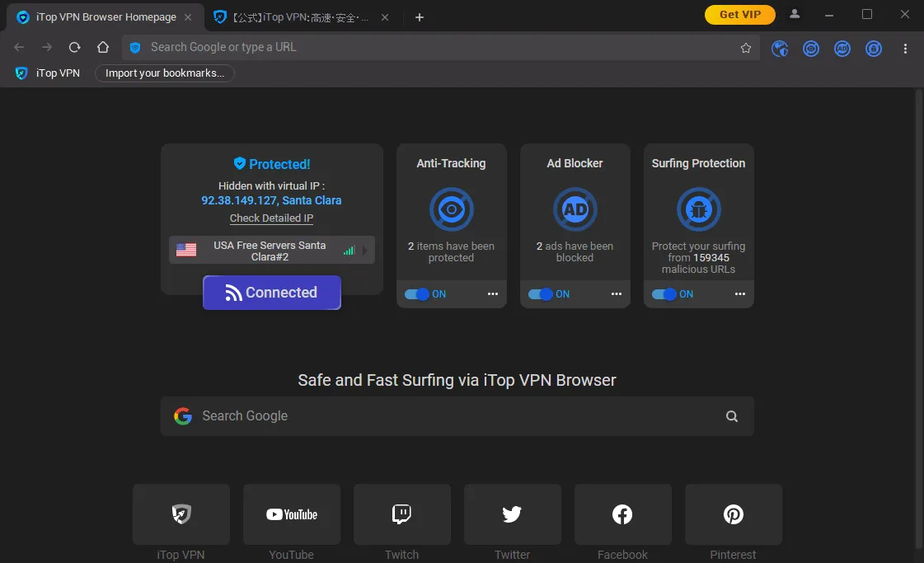Bookmark this page with the star icon
This screenshot has width=924, height=563.
[x=745, y=48]
